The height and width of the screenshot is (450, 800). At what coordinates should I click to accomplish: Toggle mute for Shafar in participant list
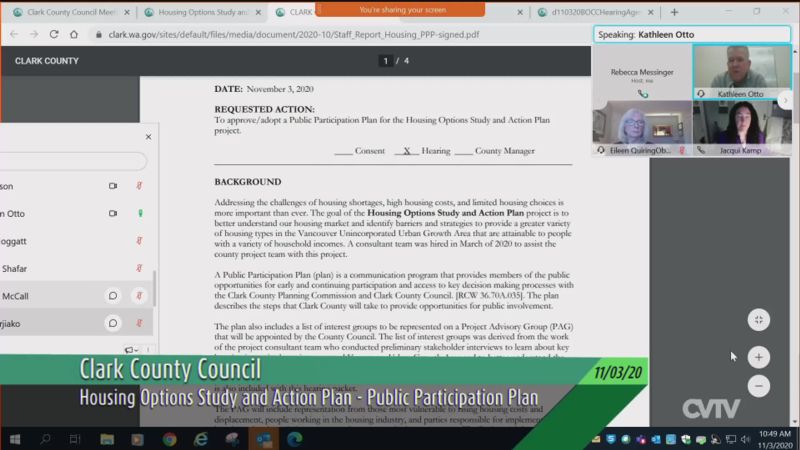140,267
